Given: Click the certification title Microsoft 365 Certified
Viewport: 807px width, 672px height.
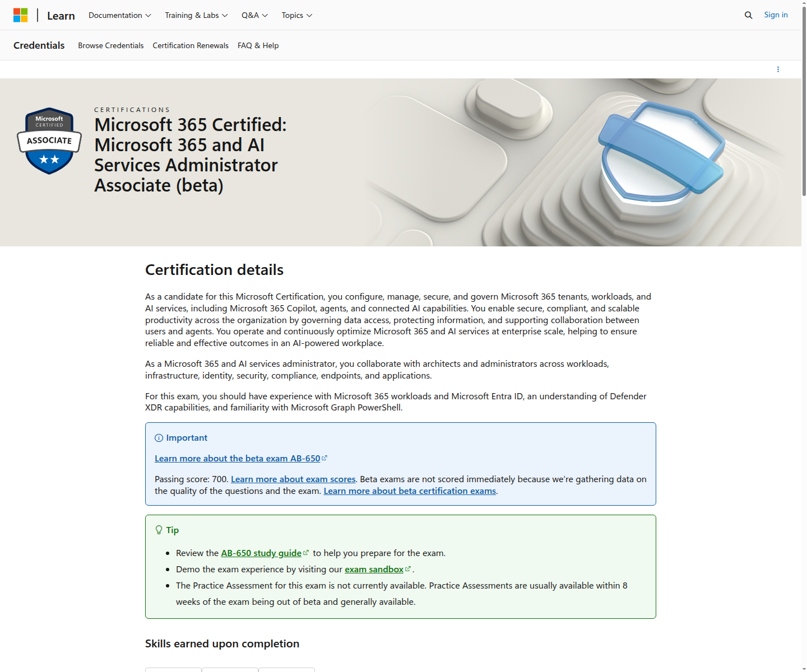Looking at the screenshot, I should [191, 155].
